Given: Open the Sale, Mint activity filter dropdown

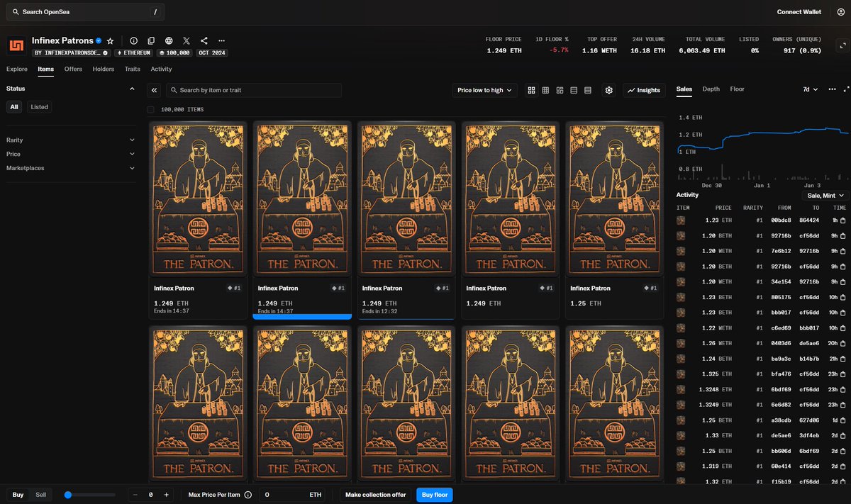Looking at the screenshot, I should 825,195.
